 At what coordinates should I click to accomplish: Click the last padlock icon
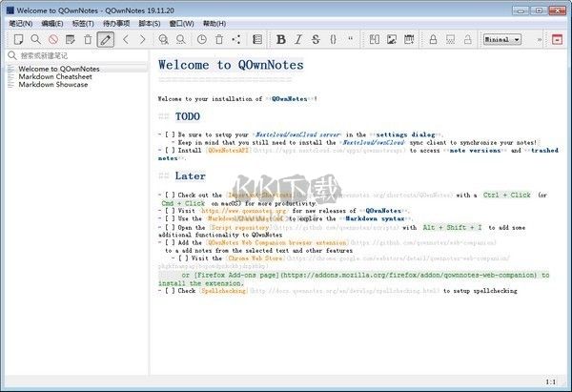468,39
